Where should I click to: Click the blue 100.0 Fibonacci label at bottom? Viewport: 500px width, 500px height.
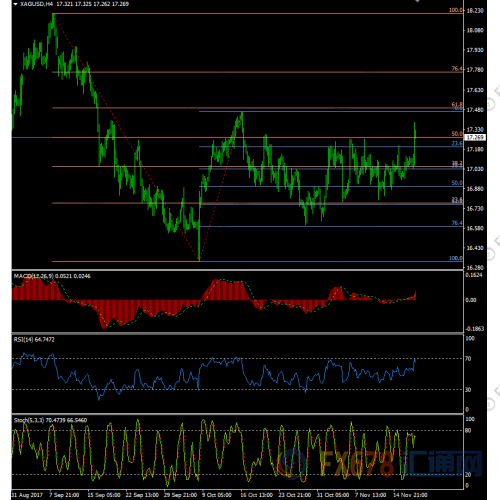pyautogui.click(x=456, y=258)
